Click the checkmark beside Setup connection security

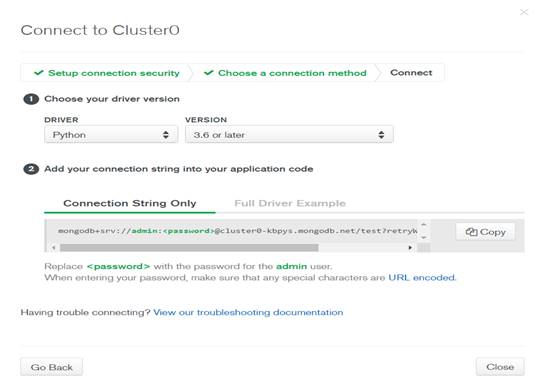pos(39,73)
